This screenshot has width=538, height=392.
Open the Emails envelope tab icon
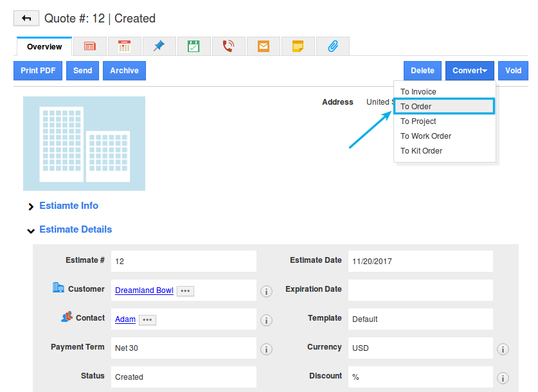click(x=263, y=46)
